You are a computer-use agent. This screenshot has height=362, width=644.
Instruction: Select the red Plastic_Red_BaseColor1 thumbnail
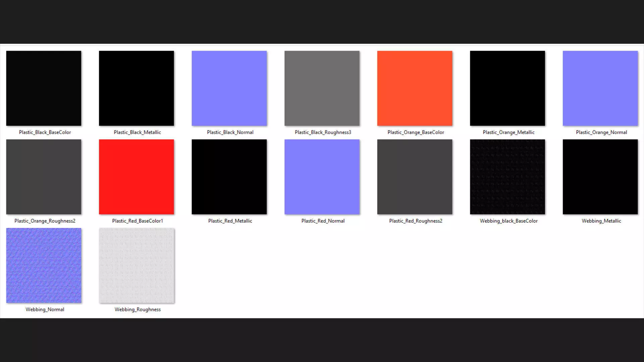coord(136,177)
